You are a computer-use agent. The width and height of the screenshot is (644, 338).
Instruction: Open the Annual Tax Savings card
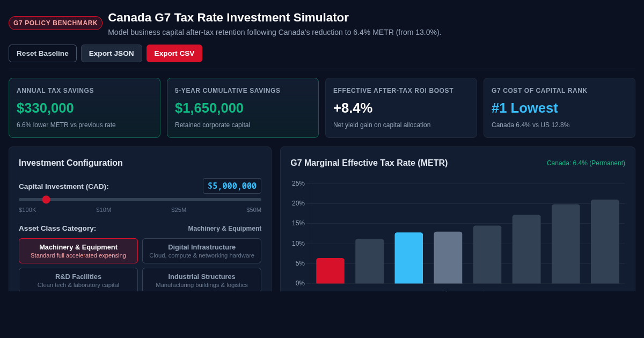pyautogui.click(x=84, y=108)
